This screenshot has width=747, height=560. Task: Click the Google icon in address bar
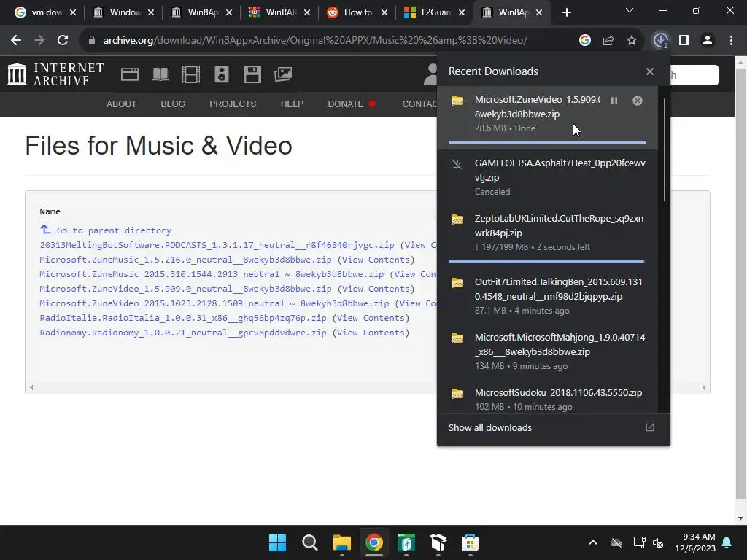click(585, 41)
